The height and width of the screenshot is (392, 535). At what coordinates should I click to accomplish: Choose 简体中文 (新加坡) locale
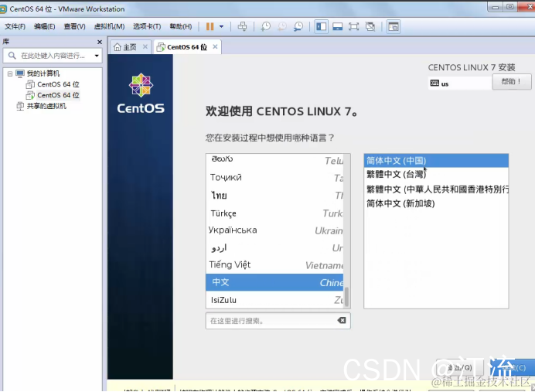pos(436,203)
